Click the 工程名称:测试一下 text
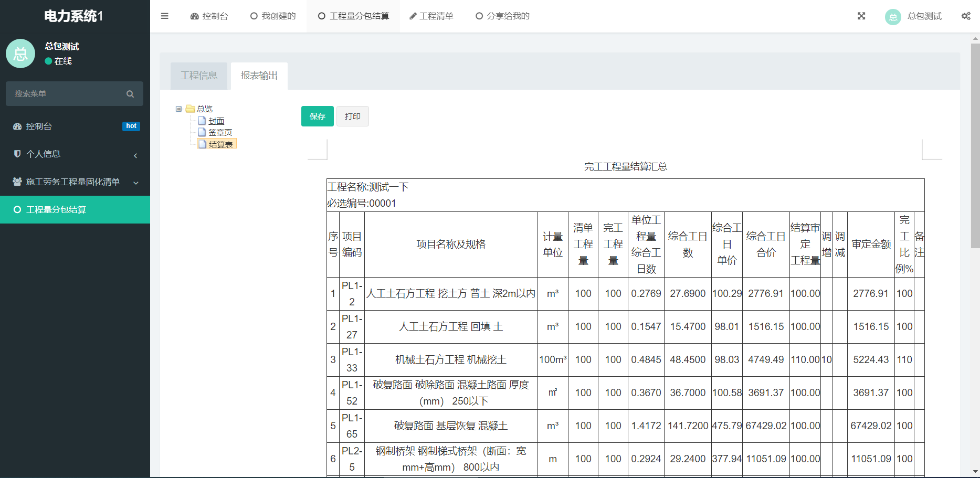This screenshot has width=980, height=478. coord(368,187)
